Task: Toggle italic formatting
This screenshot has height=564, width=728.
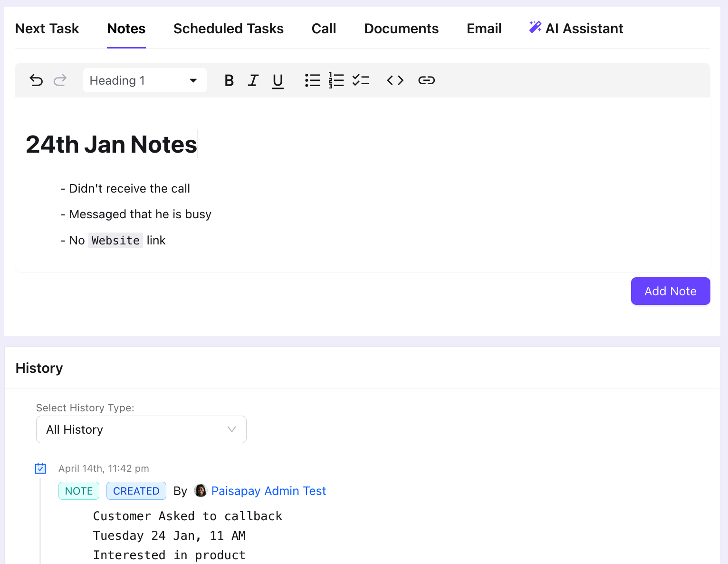Action: point(253,80)
